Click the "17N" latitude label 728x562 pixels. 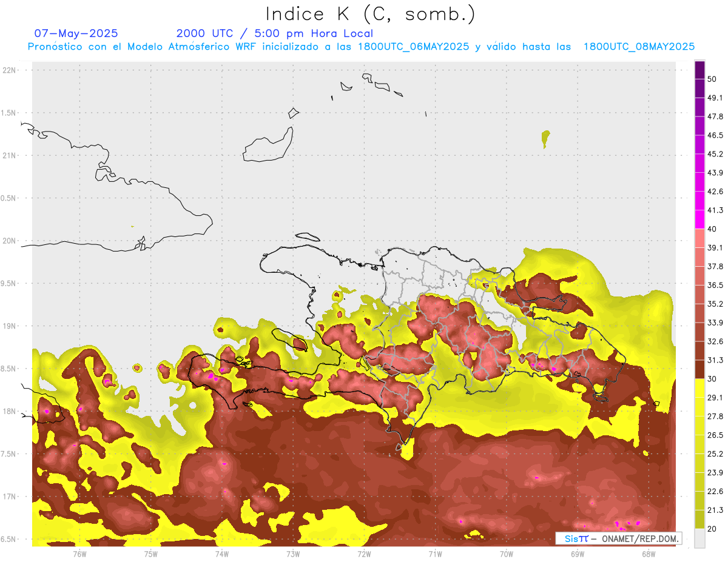click(x=10, y=497)
